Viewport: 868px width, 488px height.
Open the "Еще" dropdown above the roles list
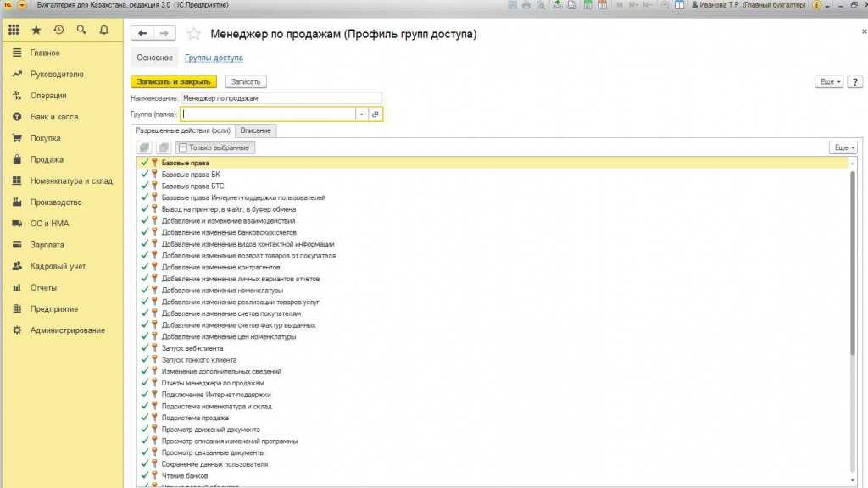click(843, 147)
